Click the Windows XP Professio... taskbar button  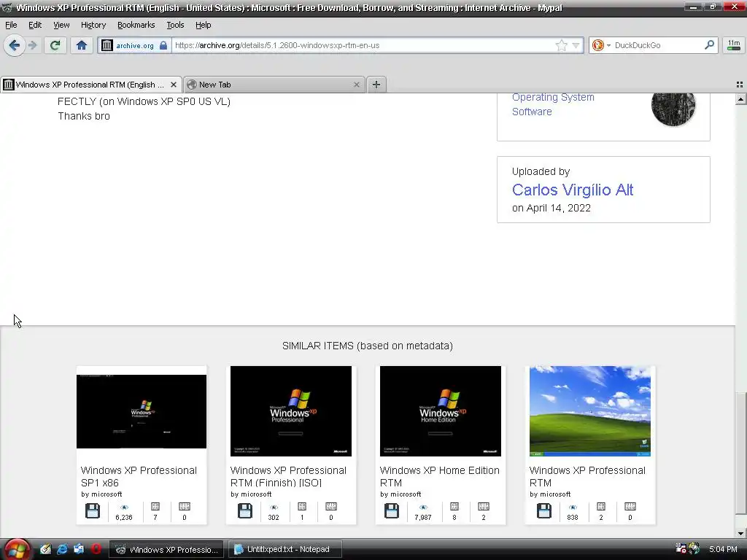[x=168, y=549]
